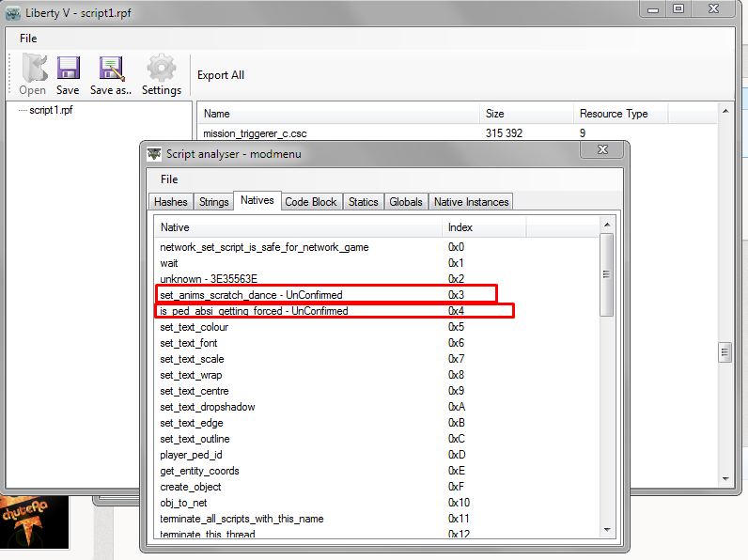This screenshot has height=560, width=748.
Task: Click Liberty V title bar app icon
Action: pyautogui.click(x=13, y=13)
